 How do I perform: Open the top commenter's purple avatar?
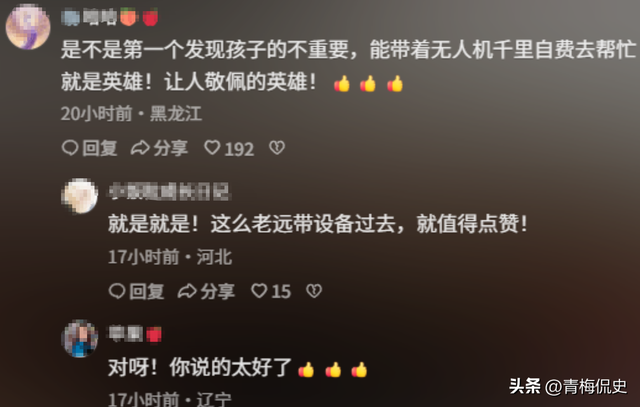(x=28, y=27)
